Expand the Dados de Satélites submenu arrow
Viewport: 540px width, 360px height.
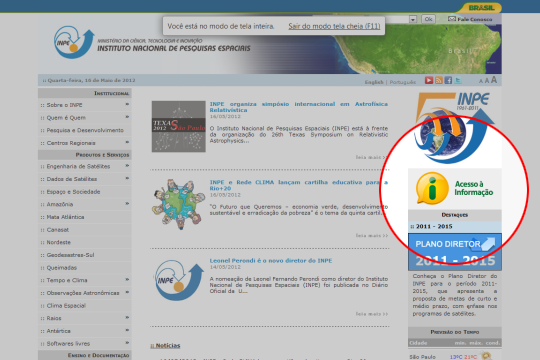click(x=127, y=178)
